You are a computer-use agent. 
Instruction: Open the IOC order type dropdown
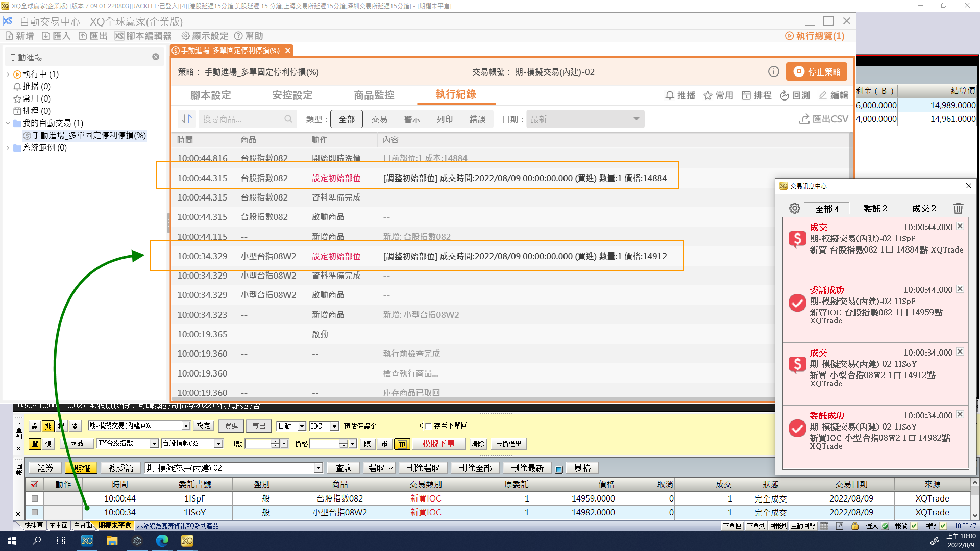pyautogui.click(x=334, y=426)
